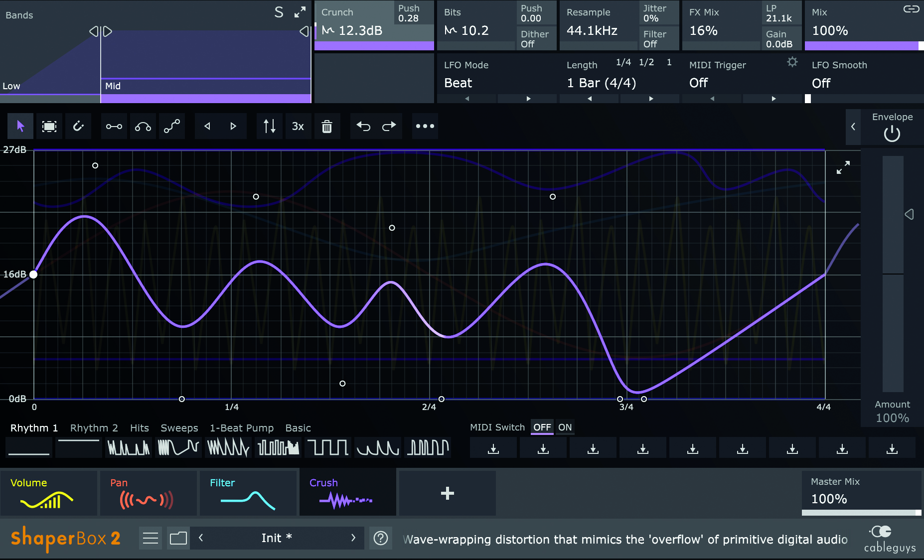Set LFO length to 1/2
Screen dimensions: 924x560
646,62
